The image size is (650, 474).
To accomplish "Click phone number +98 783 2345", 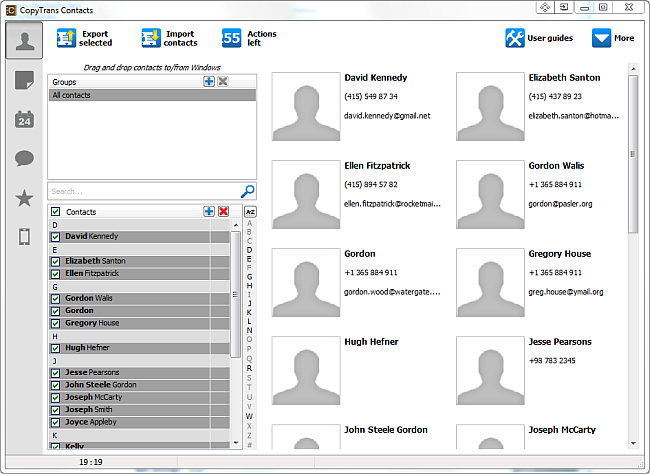I will [552, 360].
